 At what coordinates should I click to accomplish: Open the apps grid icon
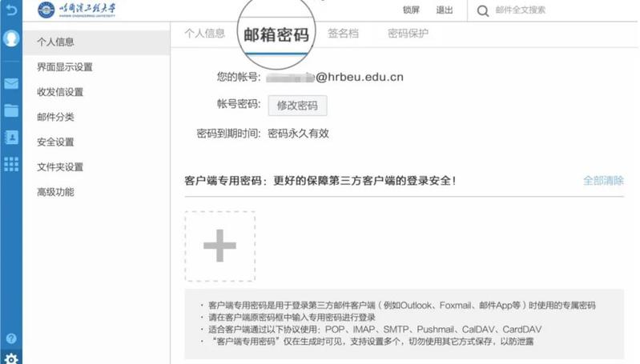[x=11, y=163]
